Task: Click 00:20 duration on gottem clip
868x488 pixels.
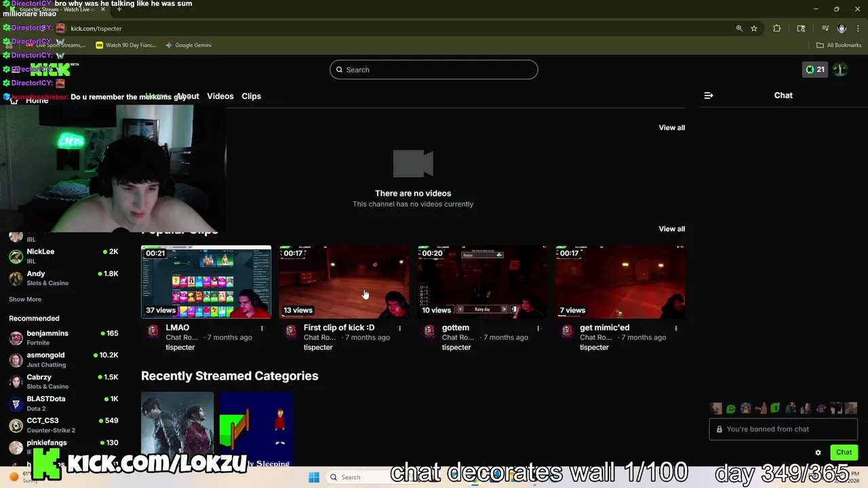Action: tap(432, 253)
